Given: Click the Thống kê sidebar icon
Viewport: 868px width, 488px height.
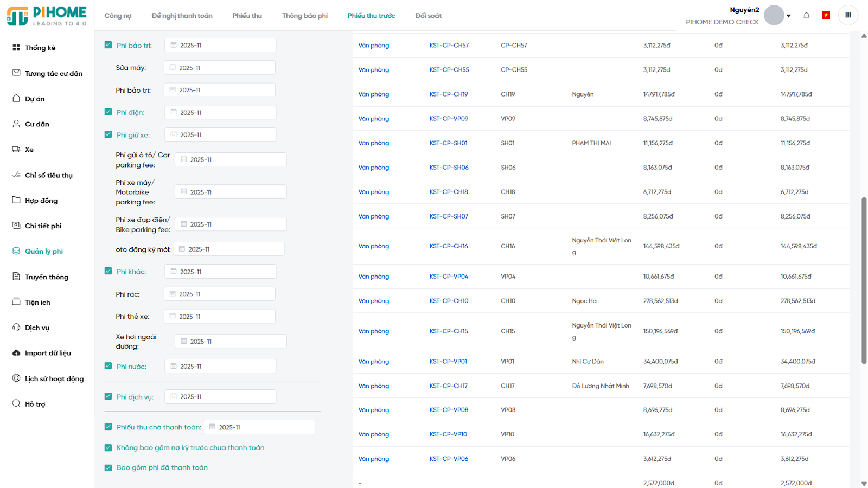Looking at the screenshot, I should coord(16,48).
